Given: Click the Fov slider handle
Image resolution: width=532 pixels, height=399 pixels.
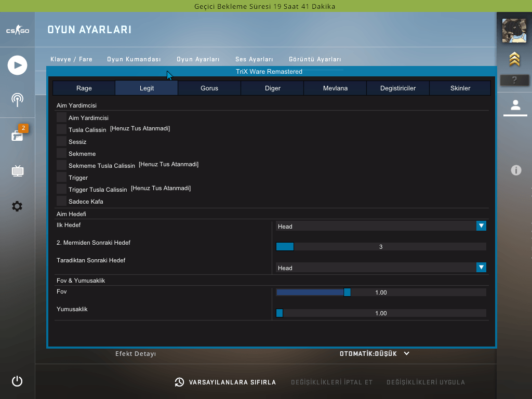Looking at the screenshot, I should pos(347,292).
